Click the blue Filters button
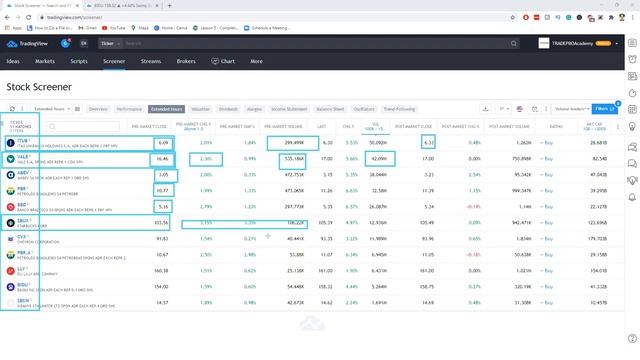The image size is (640, 360). (x=604, y=109)
